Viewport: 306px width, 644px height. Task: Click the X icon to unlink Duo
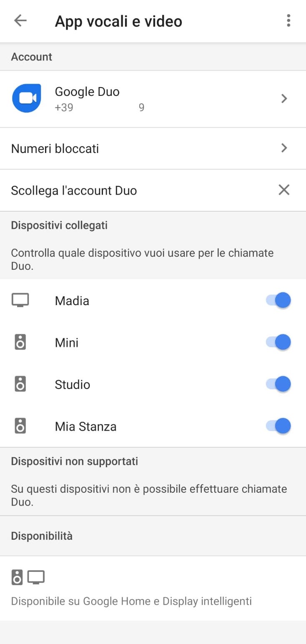coord(284,190)
